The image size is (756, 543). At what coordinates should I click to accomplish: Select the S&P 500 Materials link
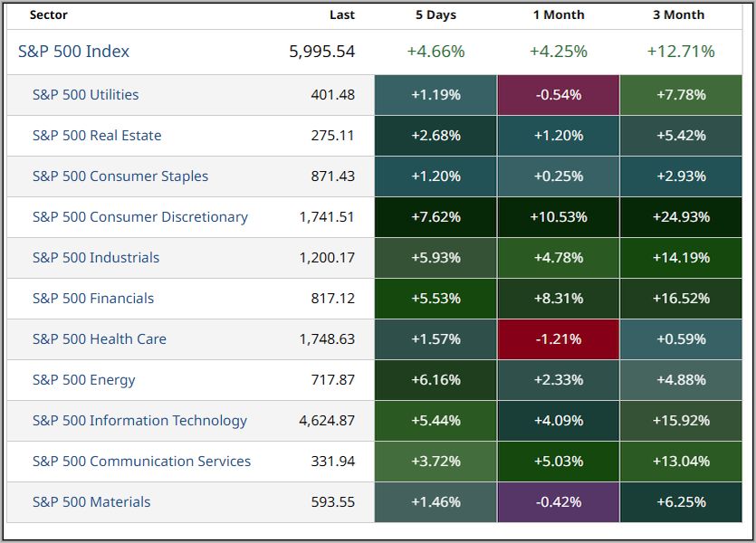91,502
